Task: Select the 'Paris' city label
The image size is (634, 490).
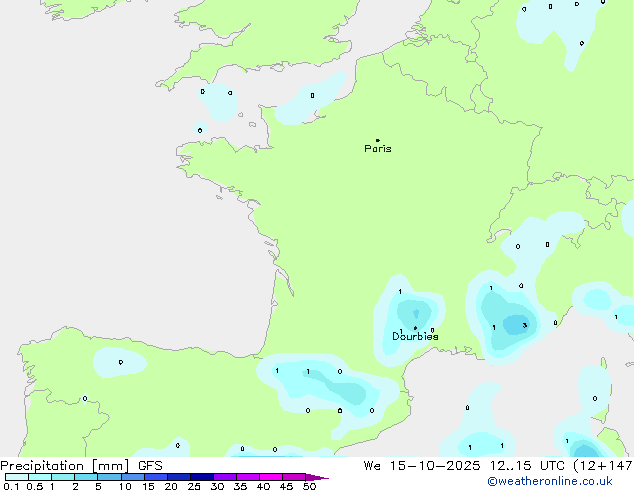Action: click(378, 149)
